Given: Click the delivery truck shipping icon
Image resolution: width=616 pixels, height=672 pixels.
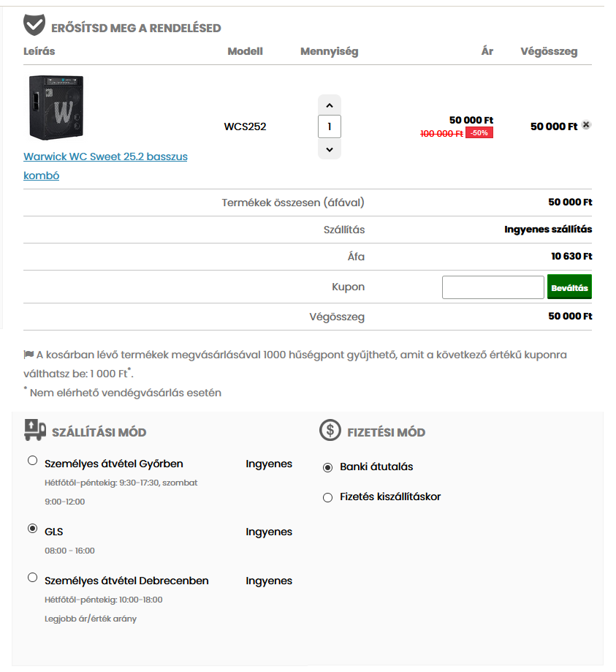Looking at the screenshot, I should pyautogui.click(x=35, y=430).
